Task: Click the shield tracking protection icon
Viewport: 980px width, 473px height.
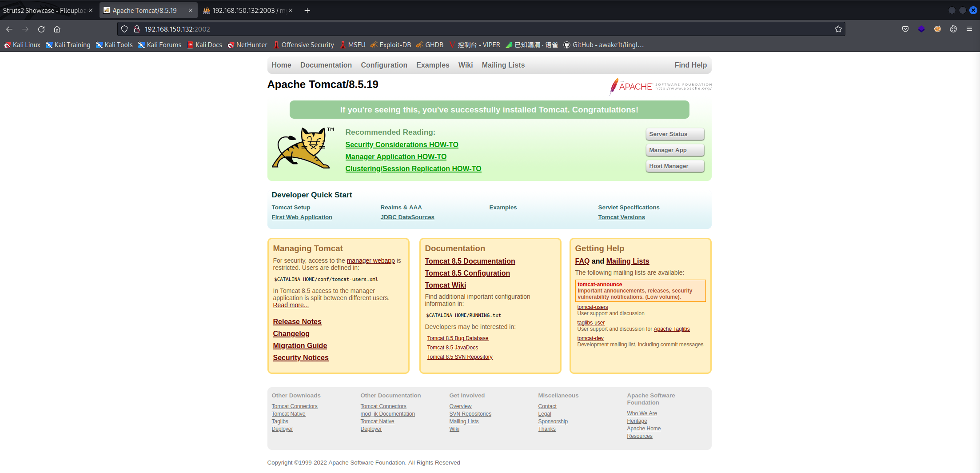Action: click(x=124, y=29)
